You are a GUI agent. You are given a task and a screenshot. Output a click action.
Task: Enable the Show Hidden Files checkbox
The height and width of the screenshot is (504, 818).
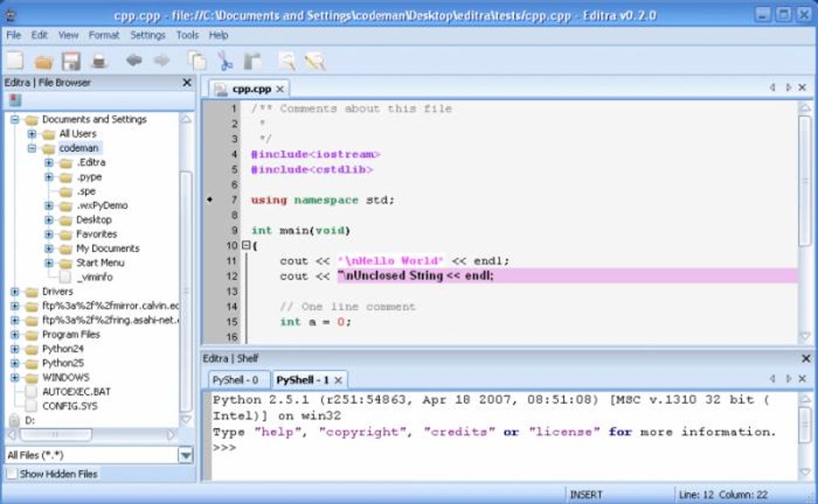(x=12, y=474)
